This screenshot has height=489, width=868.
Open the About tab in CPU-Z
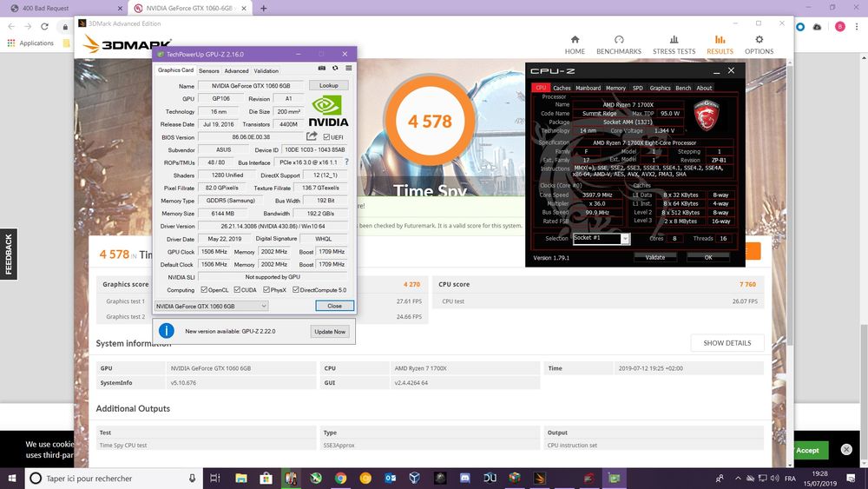click(x=704, y=88)
